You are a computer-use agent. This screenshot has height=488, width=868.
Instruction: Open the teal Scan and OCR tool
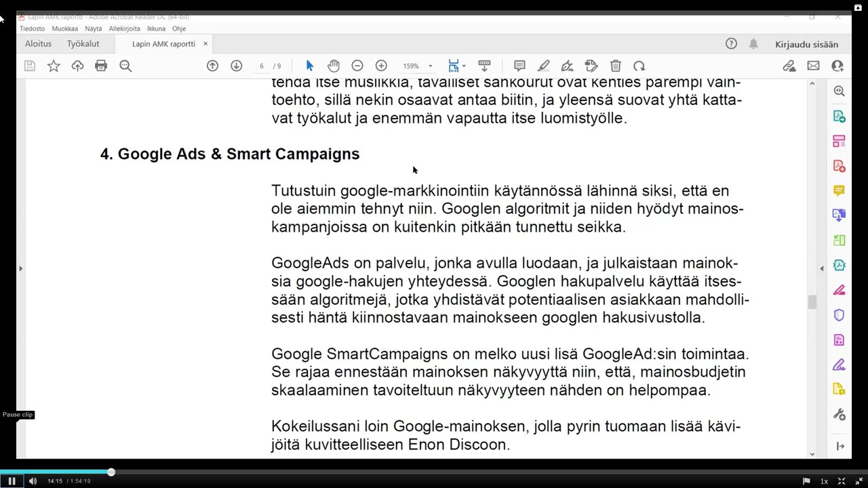[x=839, y=265]
